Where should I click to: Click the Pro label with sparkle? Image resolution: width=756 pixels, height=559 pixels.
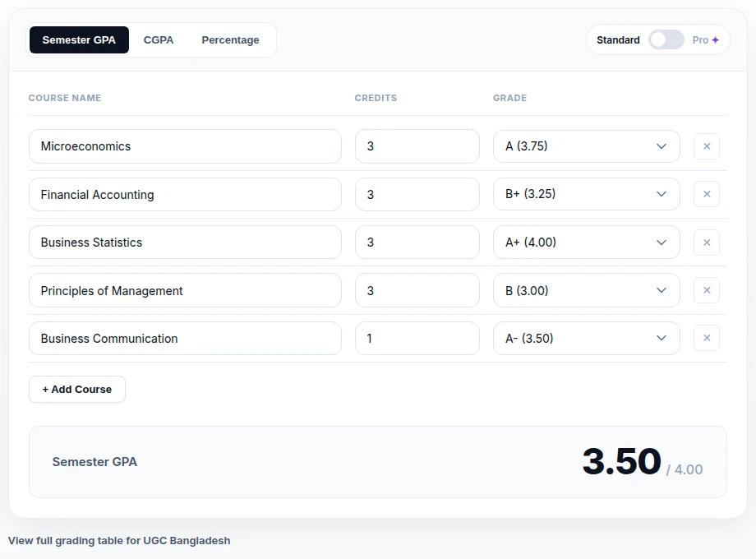click(x=706, y=40)
